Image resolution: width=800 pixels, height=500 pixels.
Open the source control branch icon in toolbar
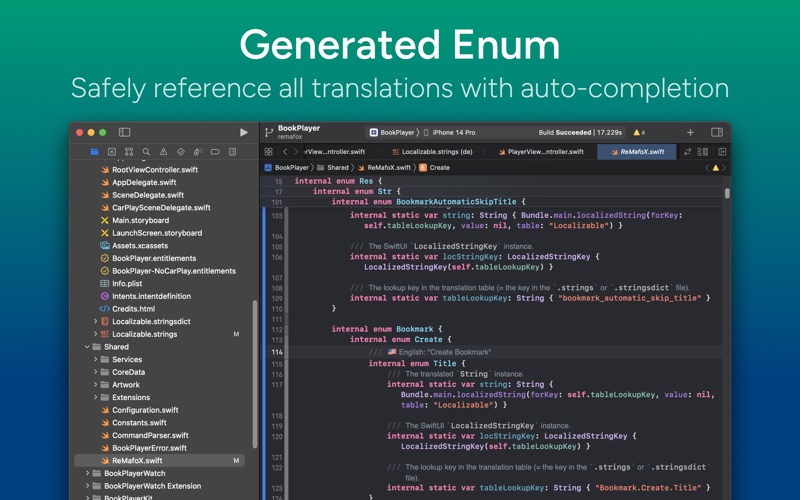coord(269,133)
